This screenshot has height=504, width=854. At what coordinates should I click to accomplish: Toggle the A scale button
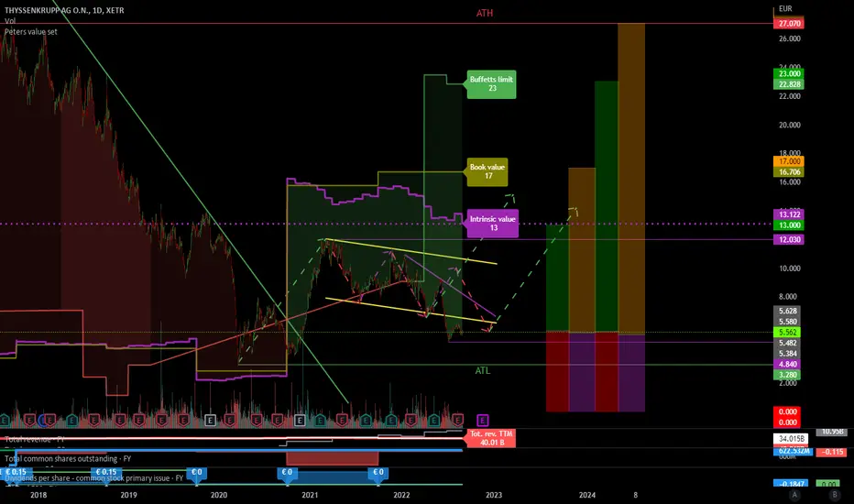(x=794, y=495)
